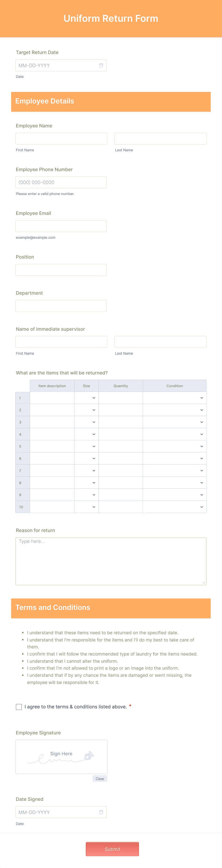Viewport: 222px width, 868px height.
Task: Click the Reason for return text area
Action: click(111, 559)
